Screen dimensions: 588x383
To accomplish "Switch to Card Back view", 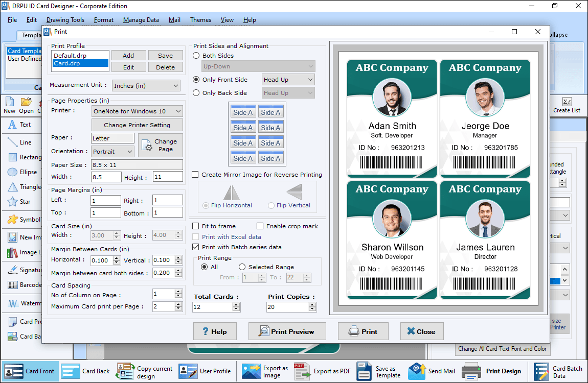I will (85, 371).
